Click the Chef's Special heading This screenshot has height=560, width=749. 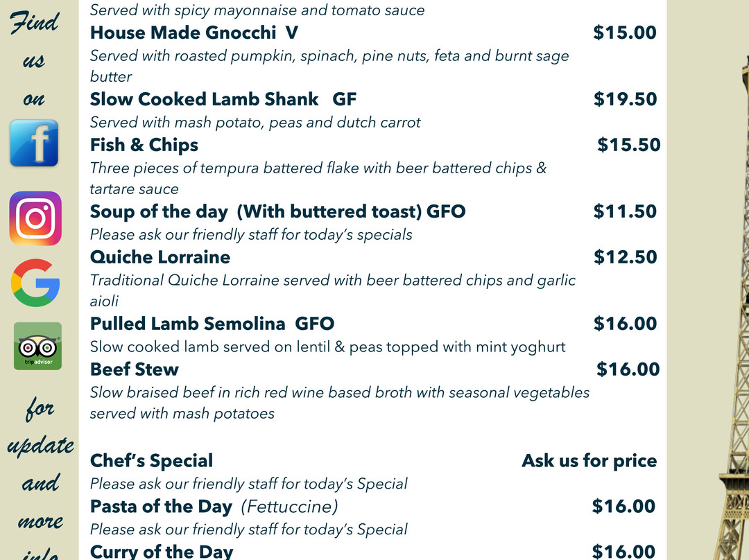pyautogui.click(x=151, y=461)
